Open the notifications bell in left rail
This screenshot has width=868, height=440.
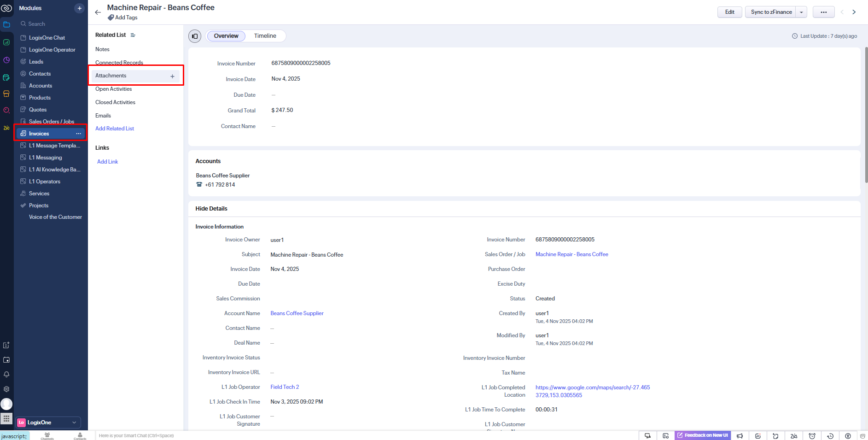point(6,375)
